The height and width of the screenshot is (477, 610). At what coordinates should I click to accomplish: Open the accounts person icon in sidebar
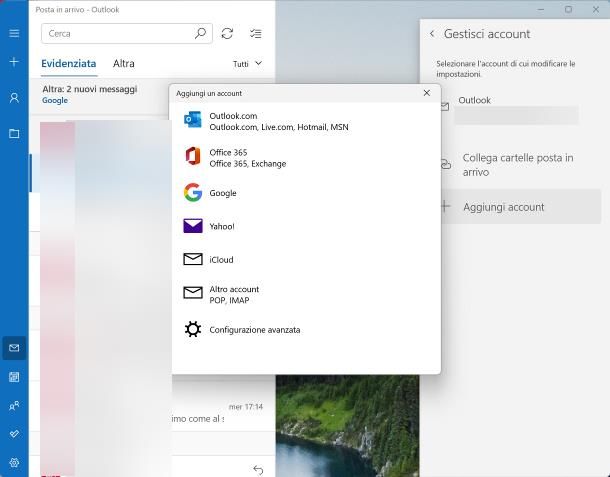point(14,98)
